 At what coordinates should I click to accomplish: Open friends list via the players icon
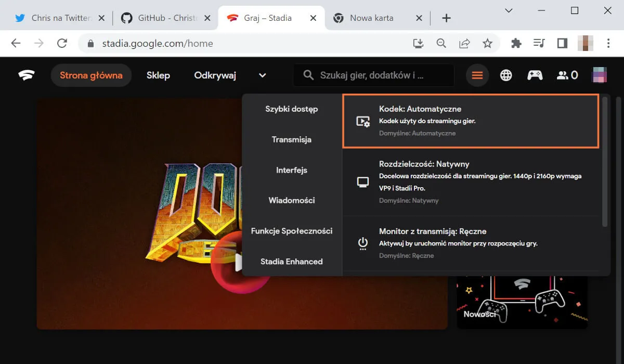(563, 75)
